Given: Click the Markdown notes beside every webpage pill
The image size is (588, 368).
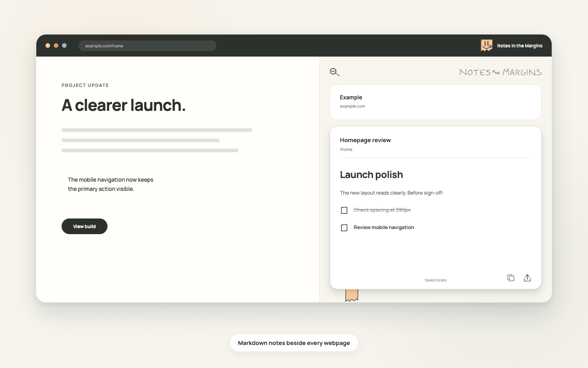Looking at the screenshot, I should [x=294, y=343].
